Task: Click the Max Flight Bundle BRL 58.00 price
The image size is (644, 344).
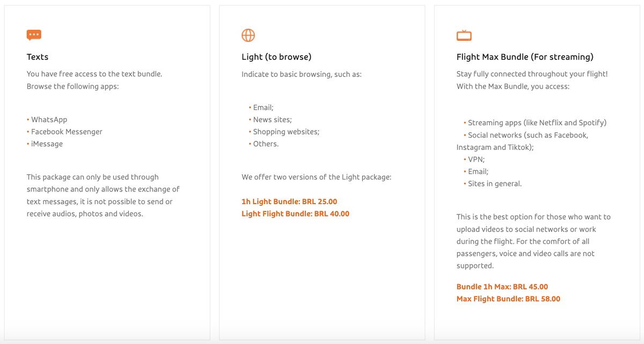Action: pos(508,299)
